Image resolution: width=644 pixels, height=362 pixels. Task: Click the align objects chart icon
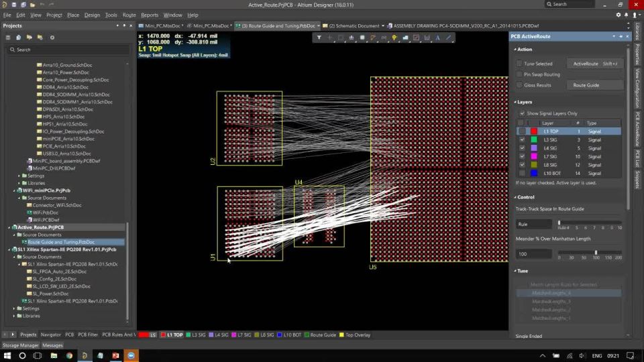pyautogui.click(x=351, y=38)
